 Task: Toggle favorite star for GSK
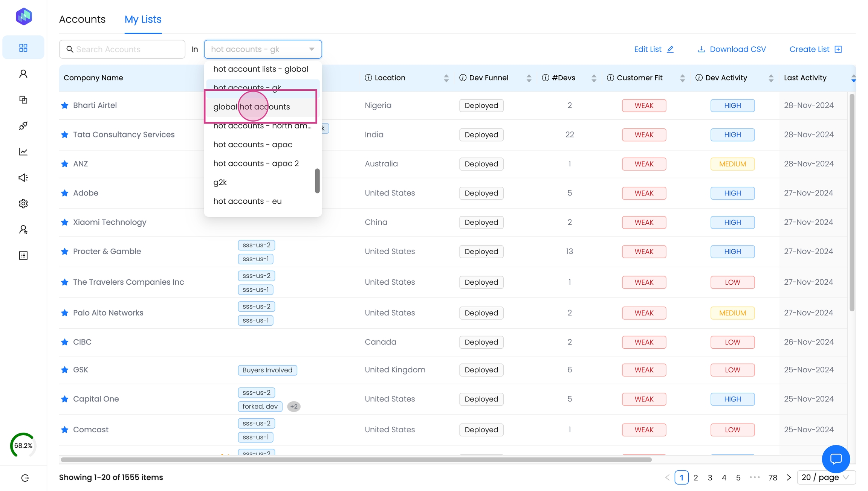tap(65, 370)
